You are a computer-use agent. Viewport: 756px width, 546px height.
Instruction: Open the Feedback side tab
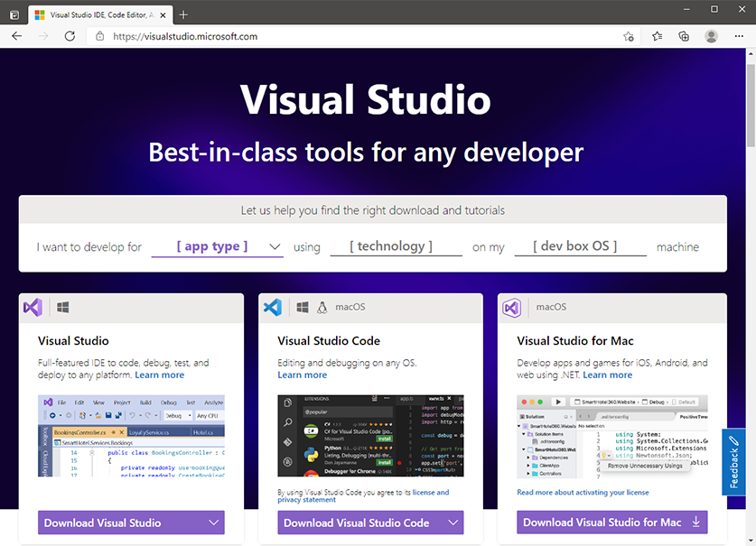click(x=733, y=462)
